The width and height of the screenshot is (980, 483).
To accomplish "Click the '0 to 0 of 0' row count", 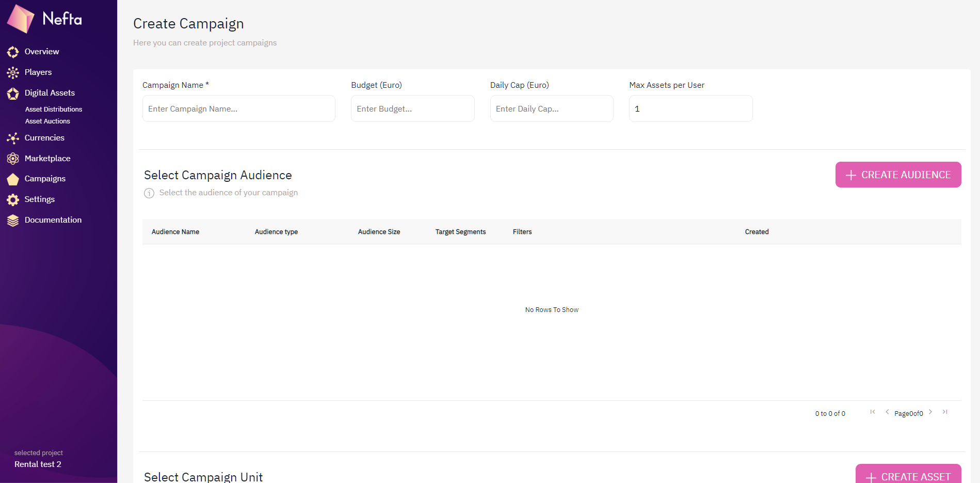I will (x=830, y=414).
